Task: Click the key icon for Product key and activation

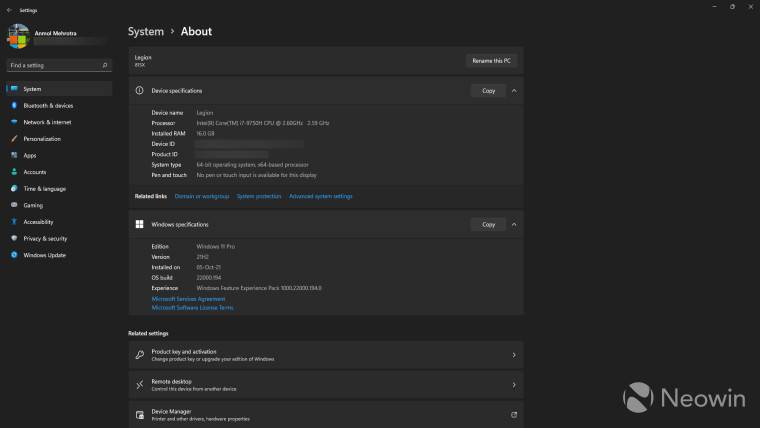Action: point(140,355)
